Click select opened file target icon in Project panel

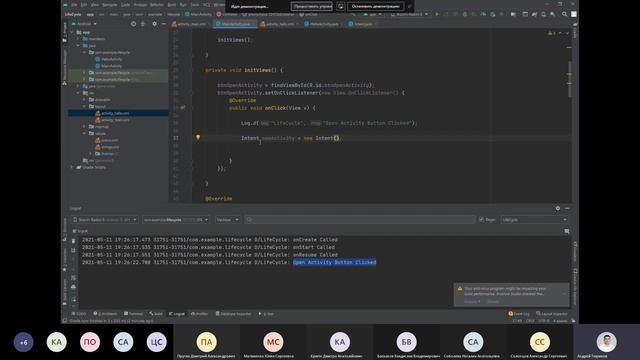click(x=133, y=24)
